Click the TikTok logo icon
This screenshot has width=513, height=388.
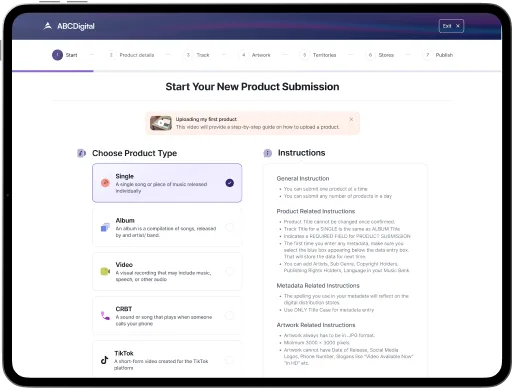coord(105,360)
